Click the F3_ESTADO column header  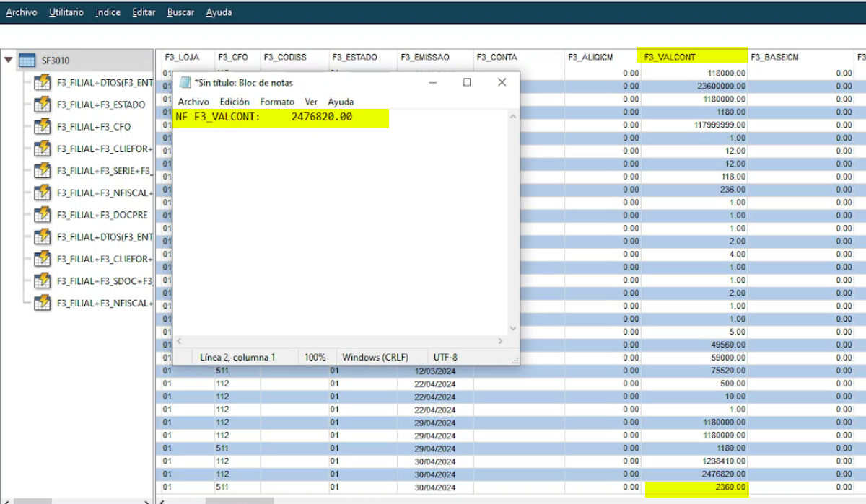point(363,57)
